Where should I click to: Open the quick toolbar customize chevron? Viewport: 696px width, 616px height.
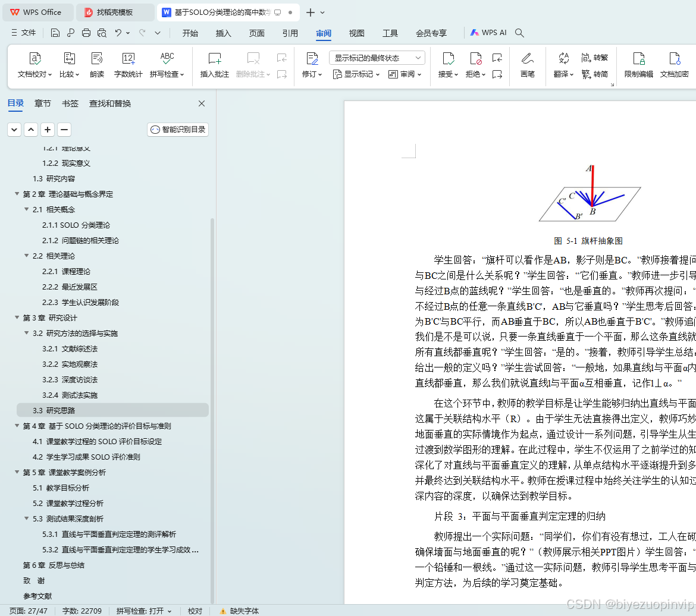[x=158, y=33]
